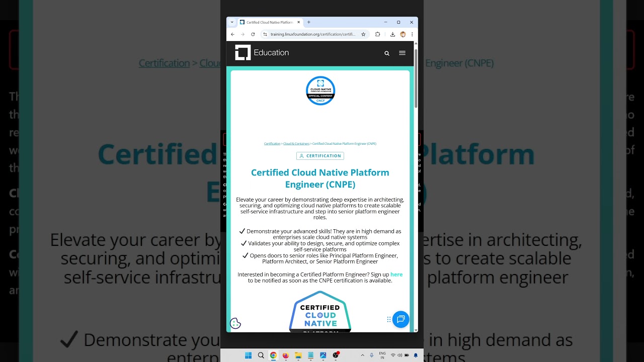Open the notifications bell icon

coord(416,355)
